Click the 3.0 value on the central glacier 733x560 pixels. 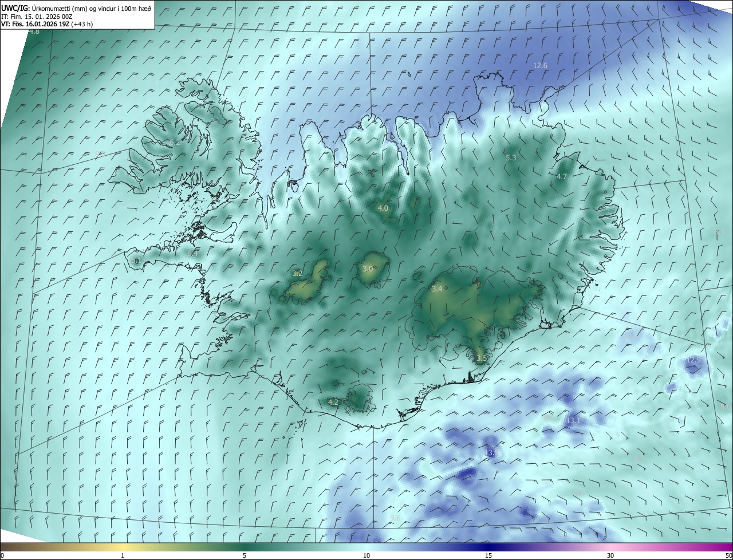point(368,269)
